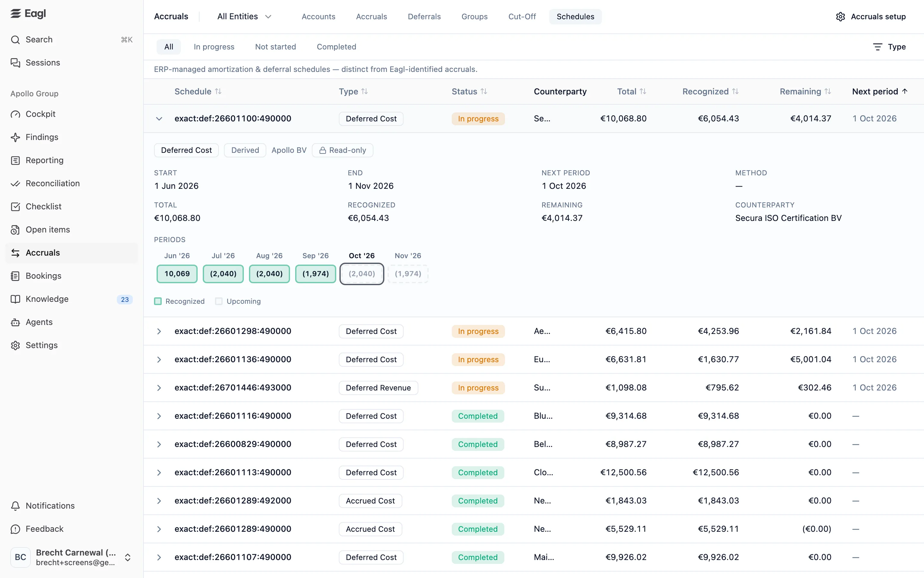Viewport: 924px width, 578px height.
Task: Filter by In progress status tab
Action: pyautogui.click(x=214, y=47)
